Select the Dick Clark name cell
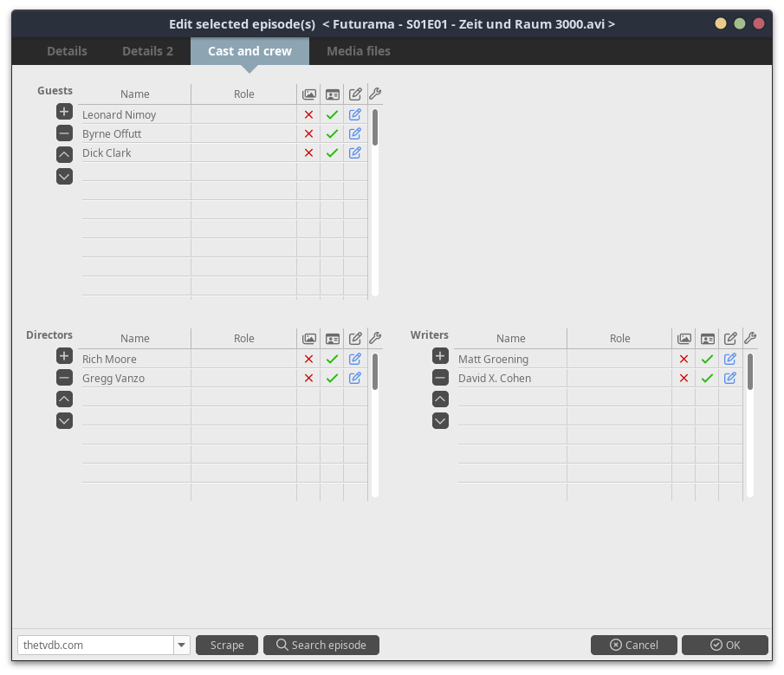This screenshot has width=784, height=675. [135, 153]
